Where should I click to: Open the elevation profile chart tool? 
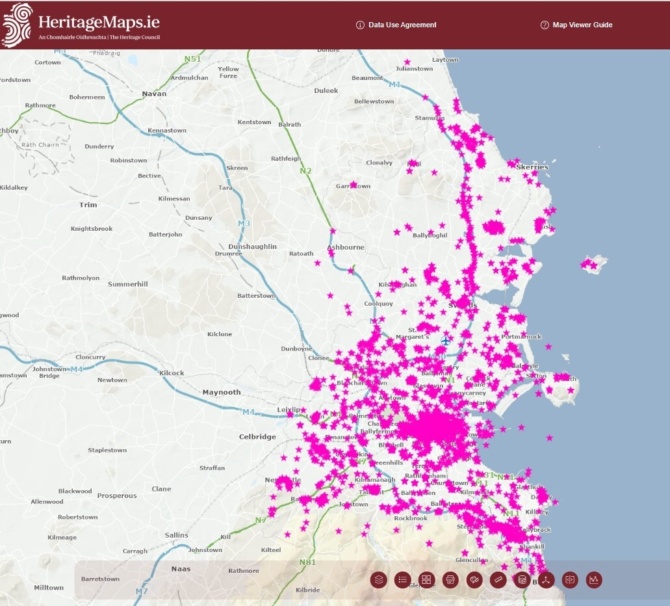pos(594,580)
